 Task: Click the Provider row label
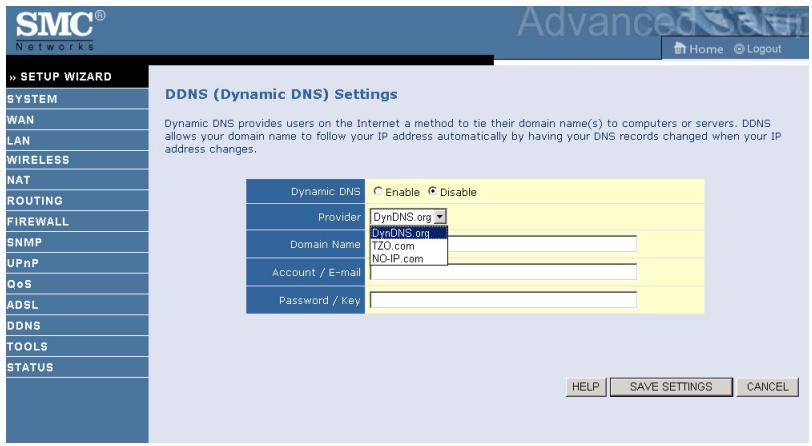339,217
